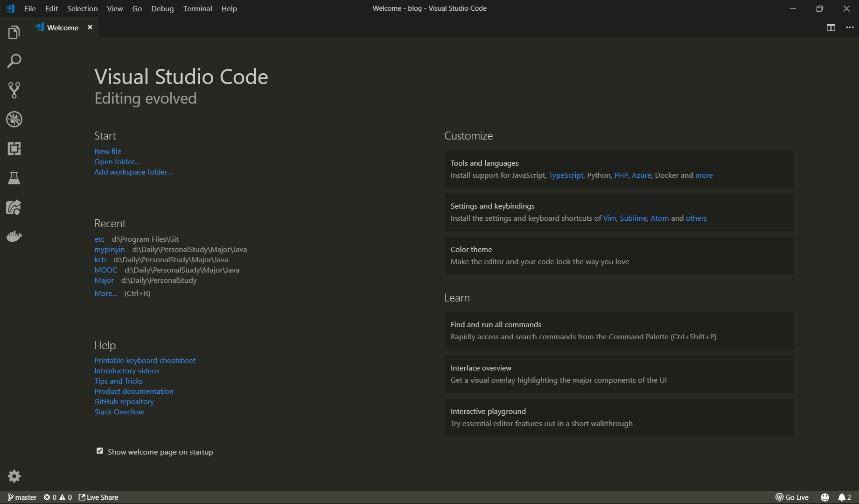Toggle Show welcome page on startup checkbox
Image resolution: width=859 pixels, height=504 pixels.
(x=99, y=451)
